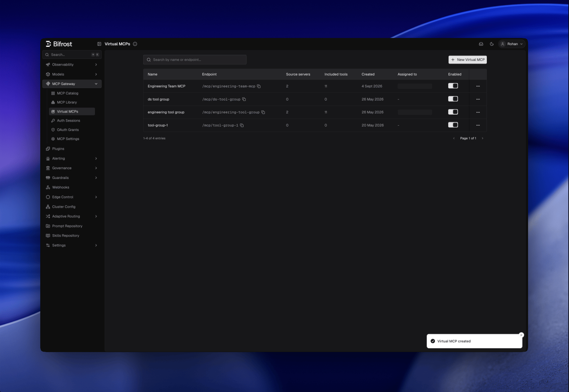Click the Cluster Config sidebar icon
This screenshot has height=392, width=569.
point(48,207)
